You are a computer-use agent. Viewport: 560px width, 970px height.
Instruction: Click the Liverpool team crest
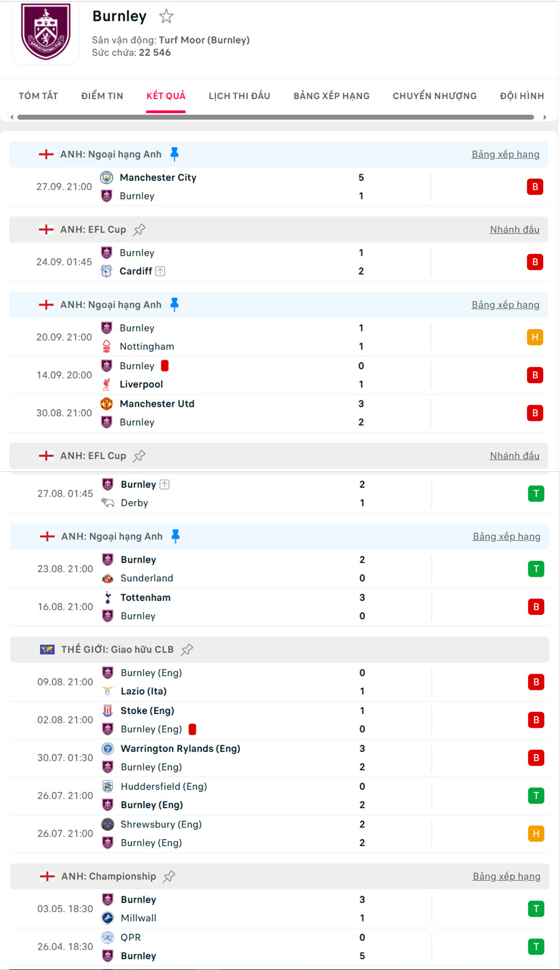(x=106, y=384)
